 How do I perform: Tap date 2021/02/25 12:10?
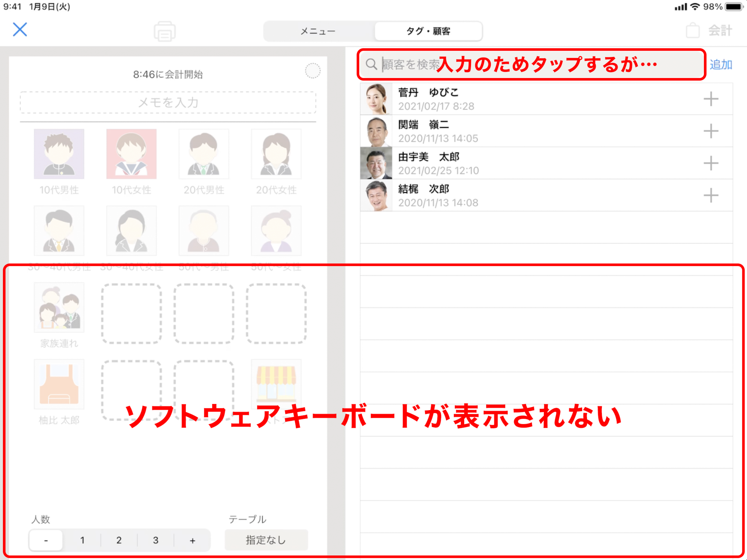pyautogui.click(x=438, y=170)
